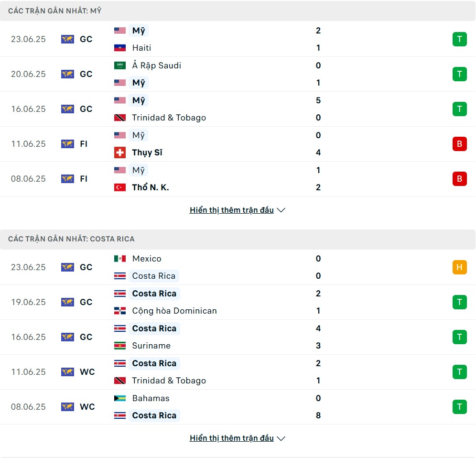476x458 pixels.
Task: Click the Turkey flag next to Thổ N. K.
Action: click(x=120, y=187)
